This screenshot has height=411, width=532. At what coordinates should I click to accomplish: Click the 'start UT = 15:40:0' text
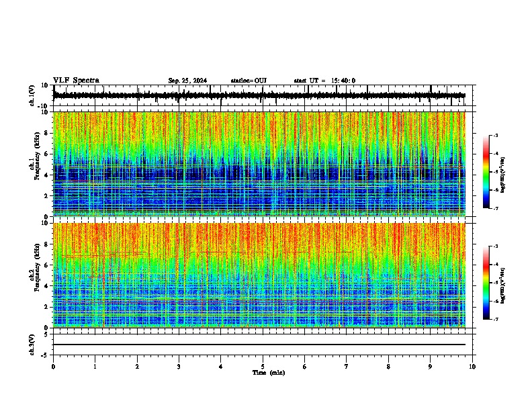(324, 81)
